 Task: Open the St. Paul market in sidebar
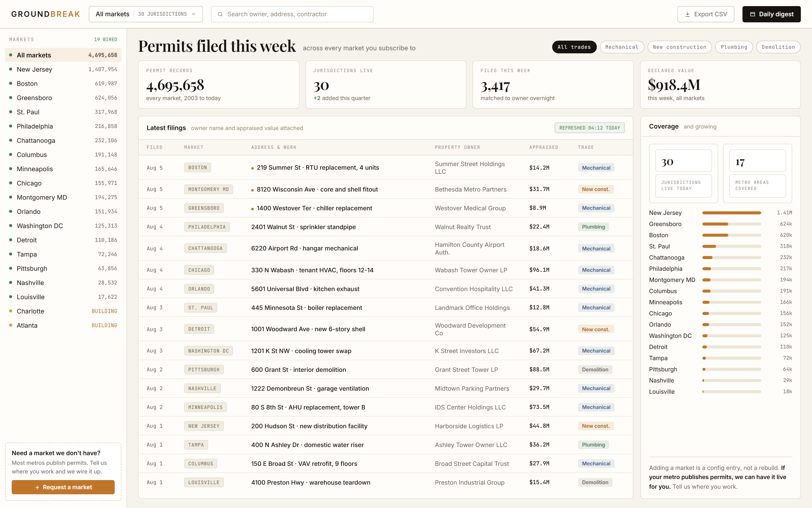[63, 112]
